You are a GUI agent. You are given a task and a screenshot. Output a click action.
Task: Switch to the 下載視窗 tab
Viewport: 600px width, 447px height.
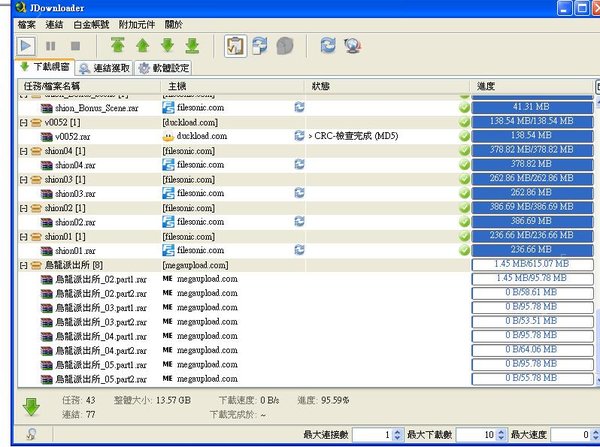45,67
